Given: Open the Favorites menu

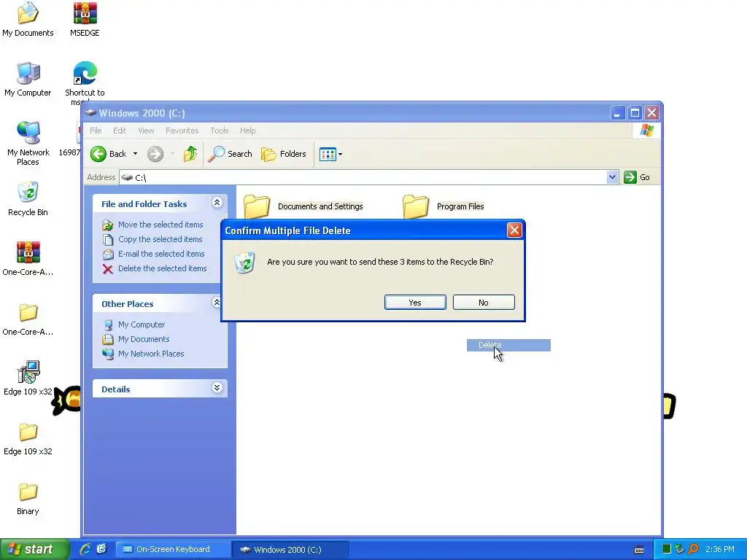Looking at the screenshot, I should coord(182,131).
